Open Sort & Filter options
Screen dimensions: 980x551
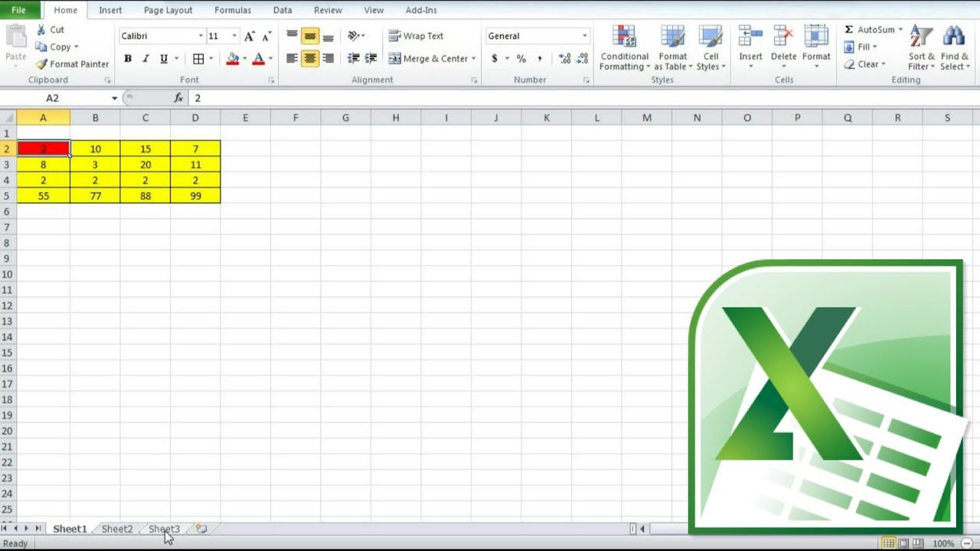(922, 48)
